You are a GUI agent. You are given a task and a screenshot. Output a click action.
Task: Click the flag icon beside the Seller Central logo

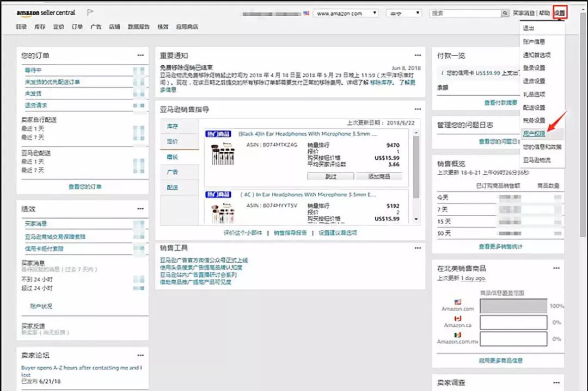tap(90, 13)
